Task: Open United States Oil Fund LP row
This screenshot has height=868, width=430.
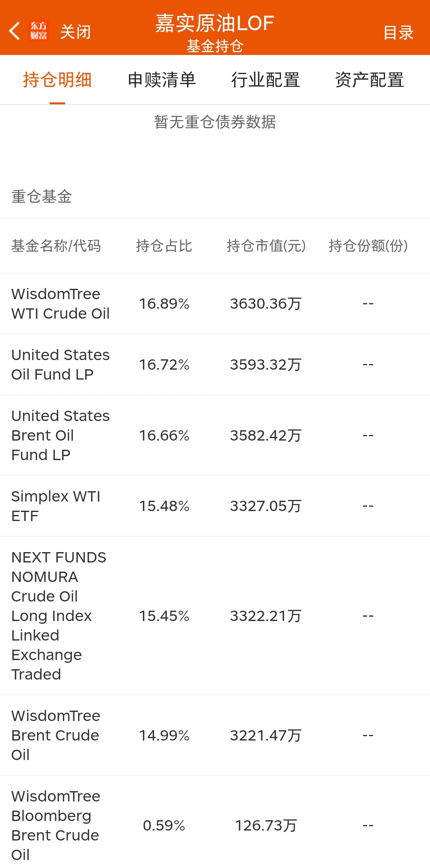Action: point(215,365)
